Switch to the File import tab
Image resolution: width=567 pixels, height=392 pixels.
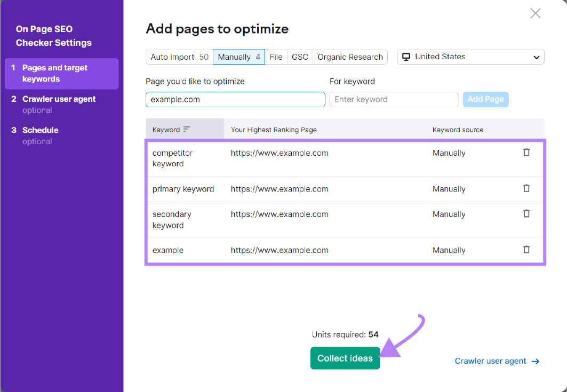pos(276,57)
